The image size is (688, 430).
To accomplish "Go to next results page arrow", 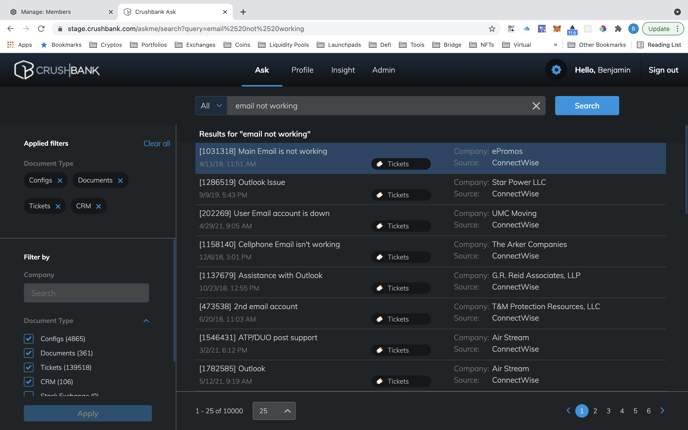I will (662, 411).
